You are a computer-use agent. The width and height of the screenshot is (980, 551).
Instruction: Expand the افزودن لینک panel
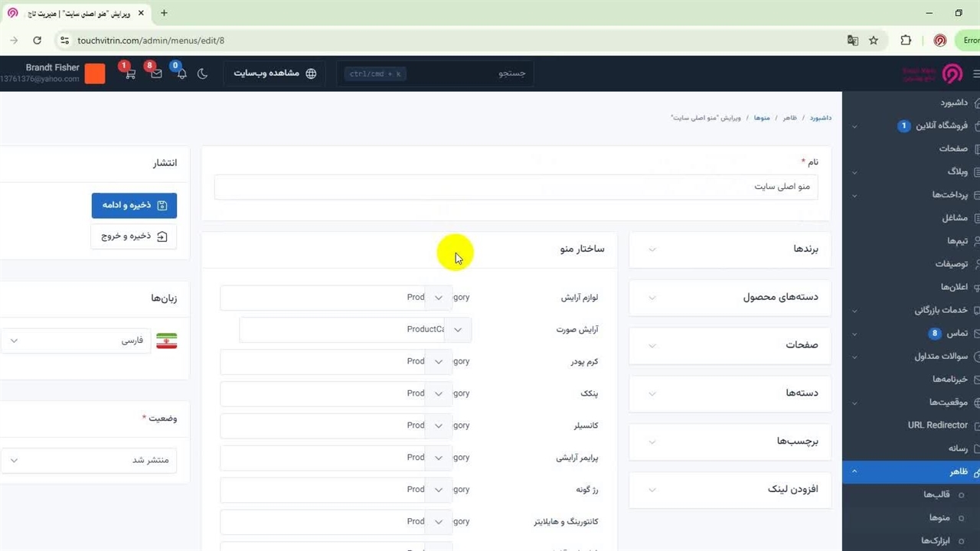[729, 489]
